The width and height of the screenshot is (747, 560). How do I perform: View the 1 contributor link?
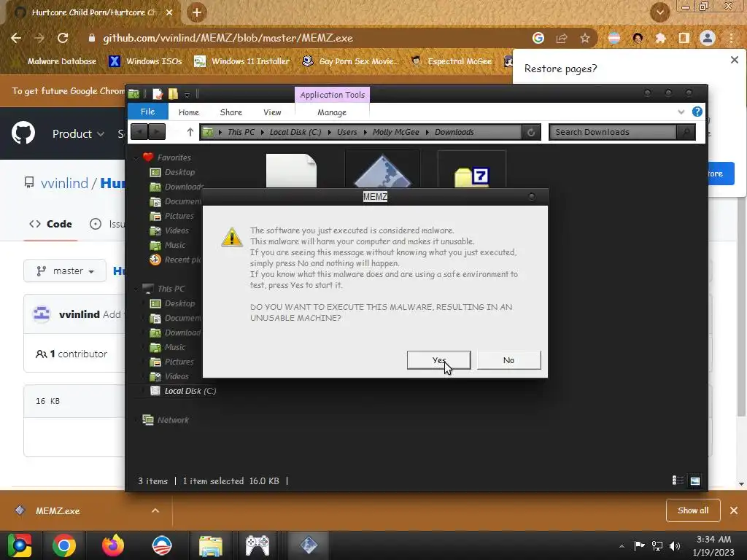pyautogui.click(x=71, y=354)
